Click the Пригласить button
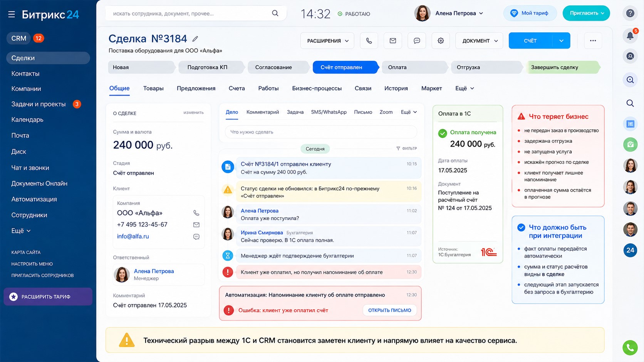This screenshot has width=644, height=362. pos(586,13)
